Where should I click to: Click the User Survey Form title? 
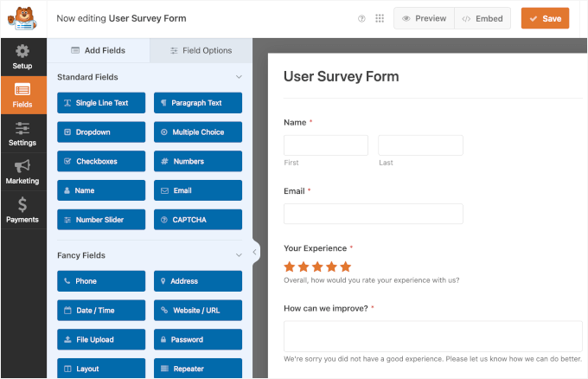coord(342,76)
